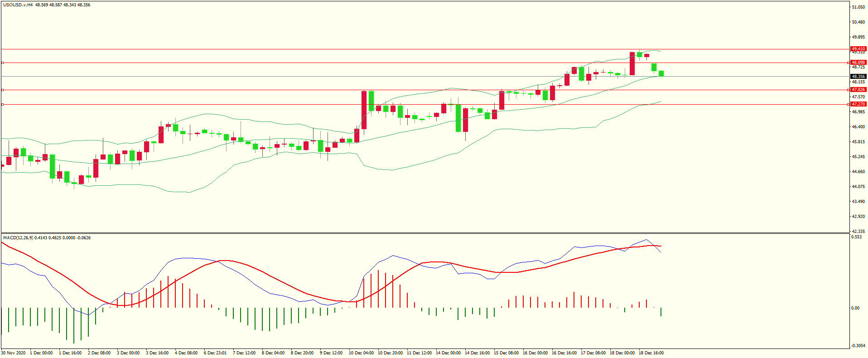Select the red 49.410 price level tag
The image size is (868, 358).
click(858, 49)
